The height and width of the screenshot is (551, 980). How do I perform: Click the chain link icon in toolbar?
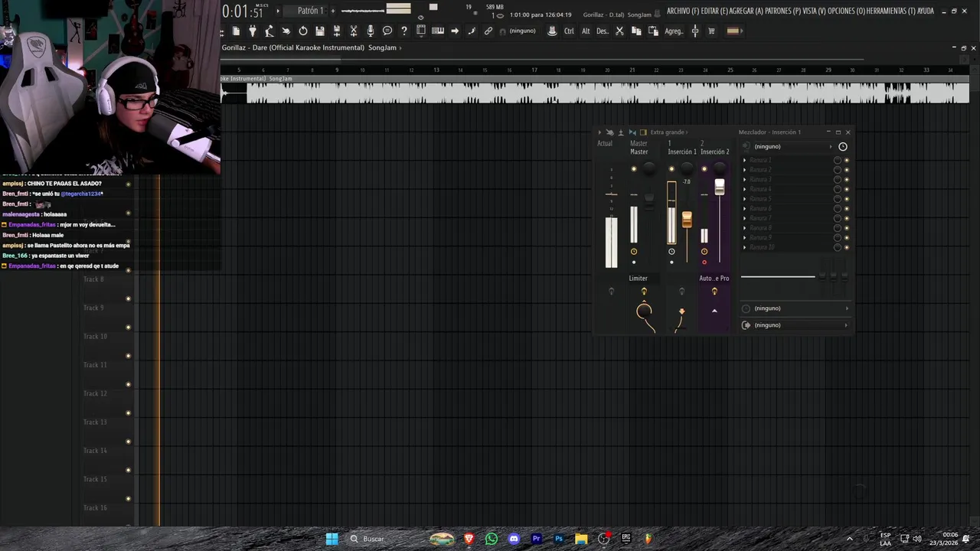click(x=488, y=31)
